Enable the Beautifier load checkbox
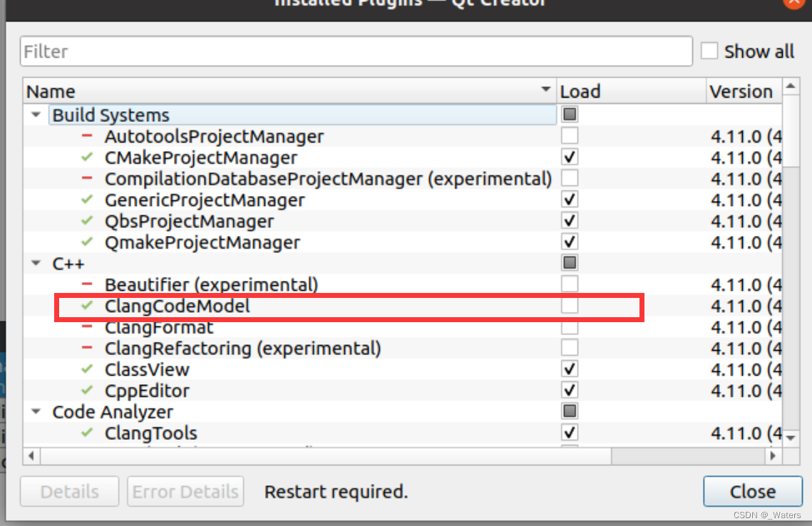Viewport: 812px width, 526px height. (x=570, y=284)
